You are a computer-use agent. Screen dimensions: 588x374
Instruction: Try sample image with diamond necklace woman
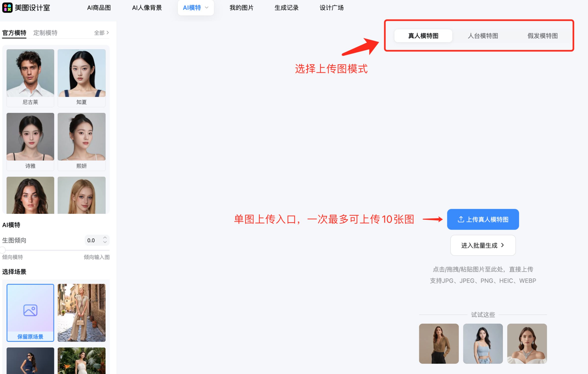click(x=527, y=343)
